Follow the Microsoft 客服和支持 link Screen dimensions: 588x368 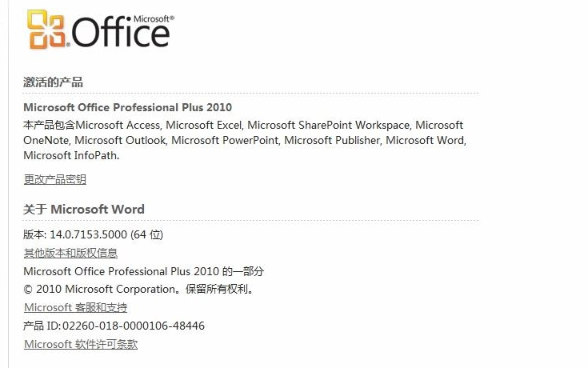[x=75, y=307]
